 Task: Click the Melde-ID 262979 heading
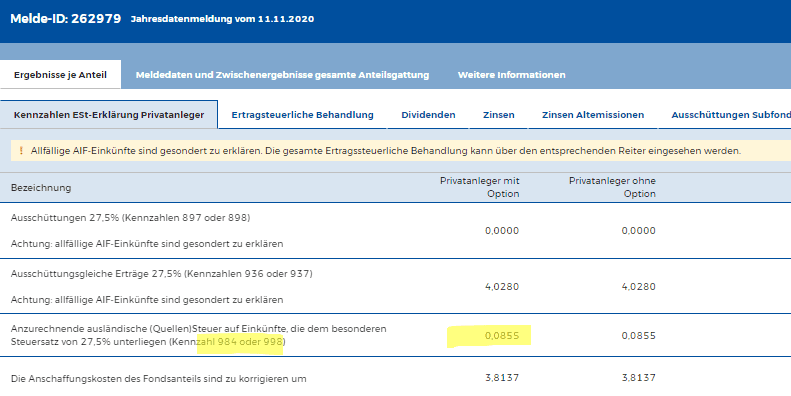66,19
